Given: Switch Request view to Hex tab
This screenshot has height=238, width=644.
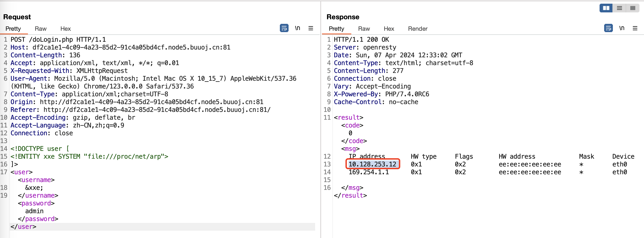Looking at the screenshot, I should [65, 29].
